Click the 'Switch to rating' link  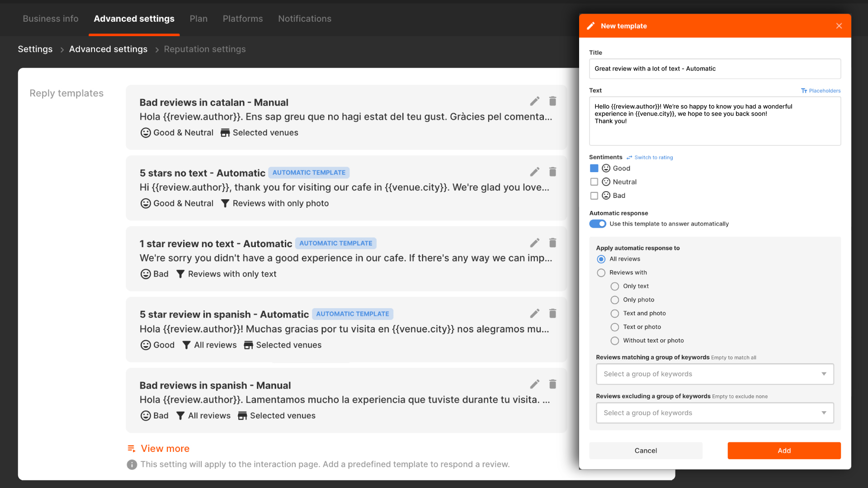tap(653, 158)
